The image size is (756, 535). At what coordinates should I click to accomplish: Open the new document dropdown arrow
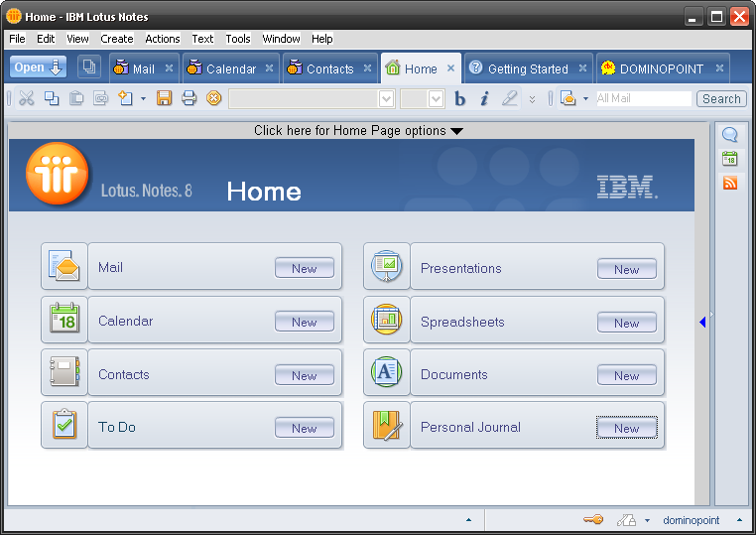click(x=143, y=99)
